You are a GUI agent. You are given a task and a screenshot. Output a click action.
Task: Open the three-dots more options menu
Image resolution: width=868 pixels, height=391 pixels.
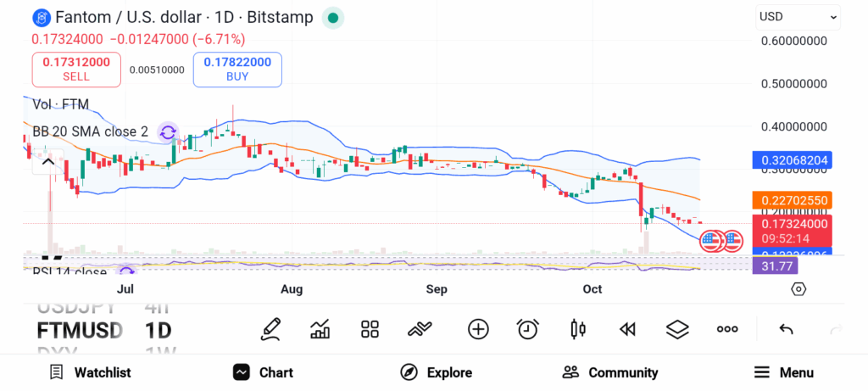click(727, 329)
